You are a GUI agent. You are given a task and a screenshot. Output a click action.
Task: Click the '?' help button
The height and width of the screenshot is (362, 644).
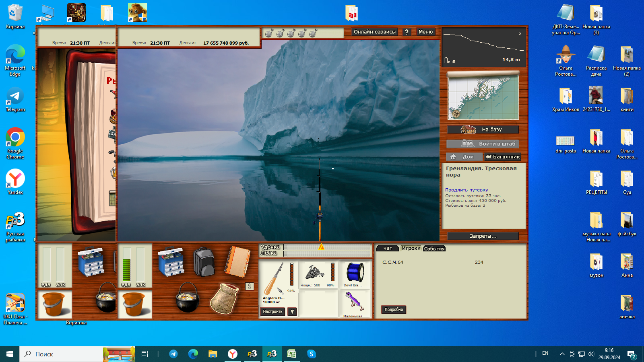407,32
